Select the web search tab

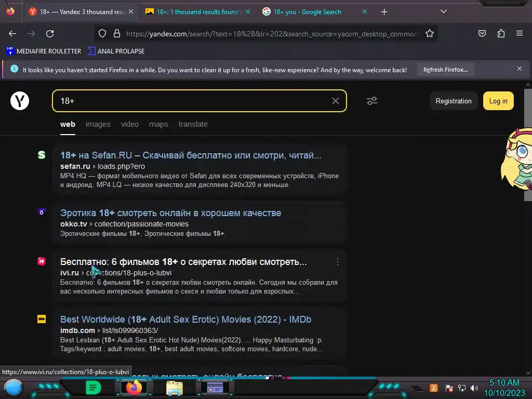(x=68, y=124)
